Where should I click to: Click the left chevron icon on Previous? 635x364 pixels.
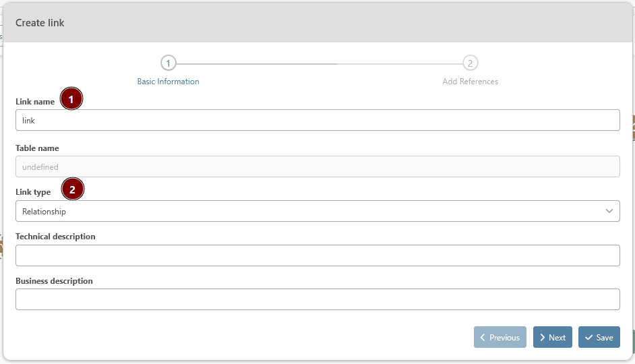click(483, 338)
